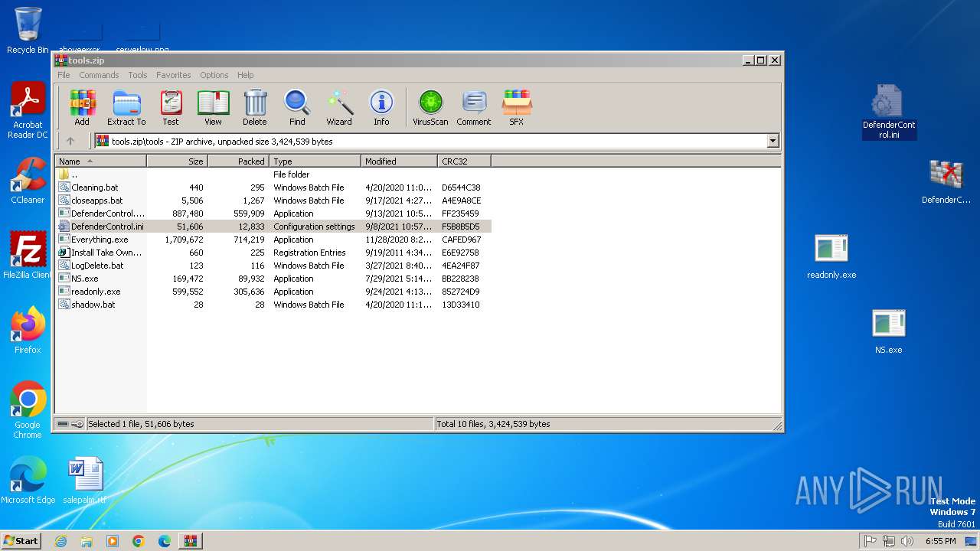Select DefenderC... desktop application icon
The image size is (980, 551).
click(946, 181)
